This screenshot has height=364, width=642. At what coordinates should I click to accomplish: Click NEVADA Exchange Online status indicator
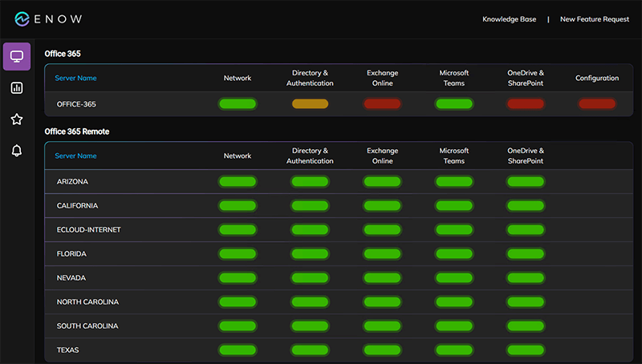click(383, 278)
